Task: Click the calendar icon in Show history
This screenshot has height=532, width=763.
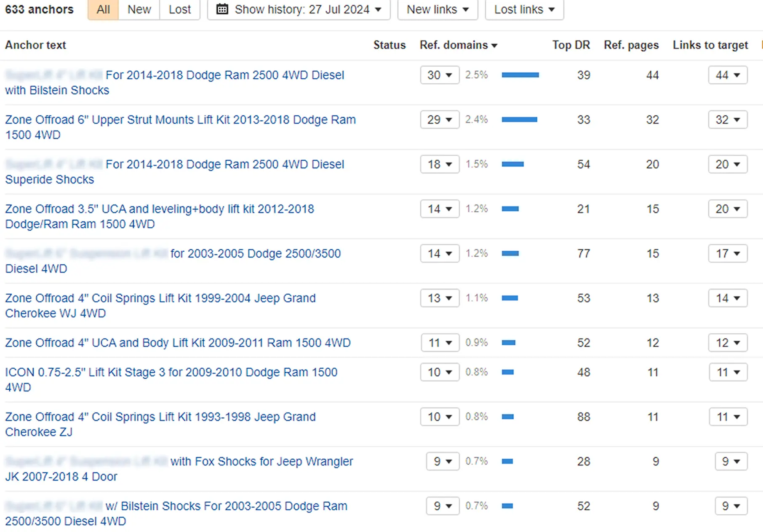Action: (222, 9)
